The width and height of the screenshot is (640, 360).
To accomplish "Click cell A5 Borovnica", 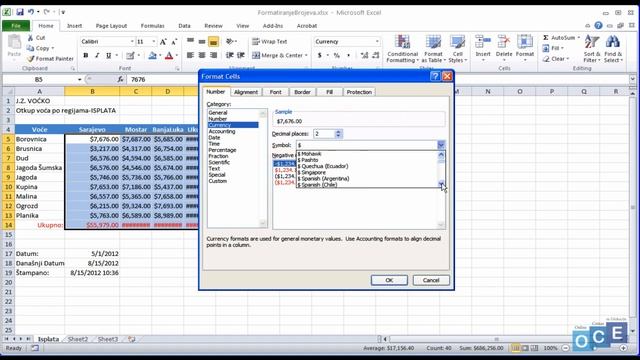I will click(40, 139).
